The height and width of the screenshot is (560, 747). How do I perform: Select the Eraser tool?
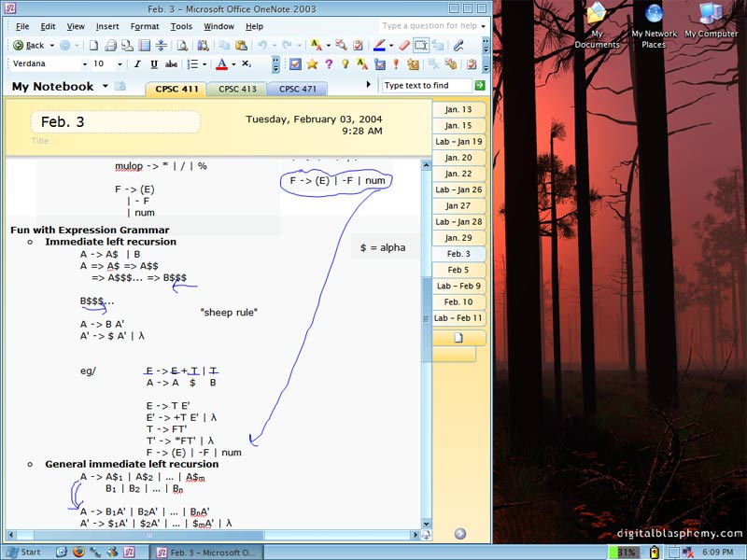click(x=404, y=45)
